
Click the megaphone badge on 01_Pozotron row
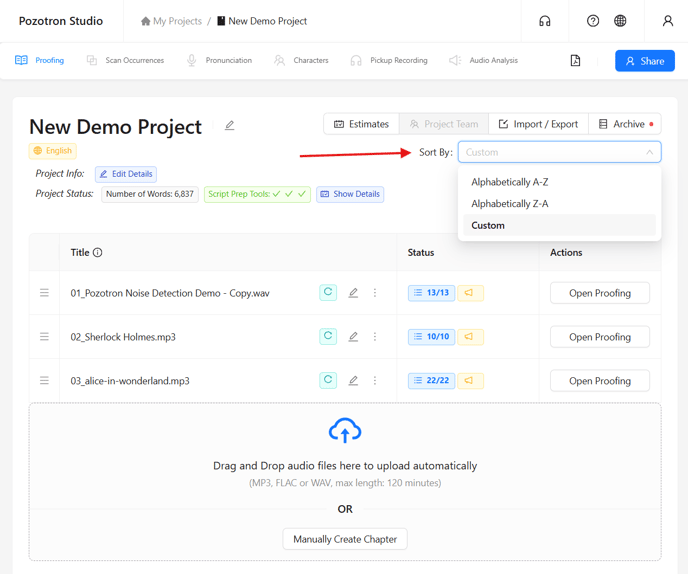pos(470,293)
